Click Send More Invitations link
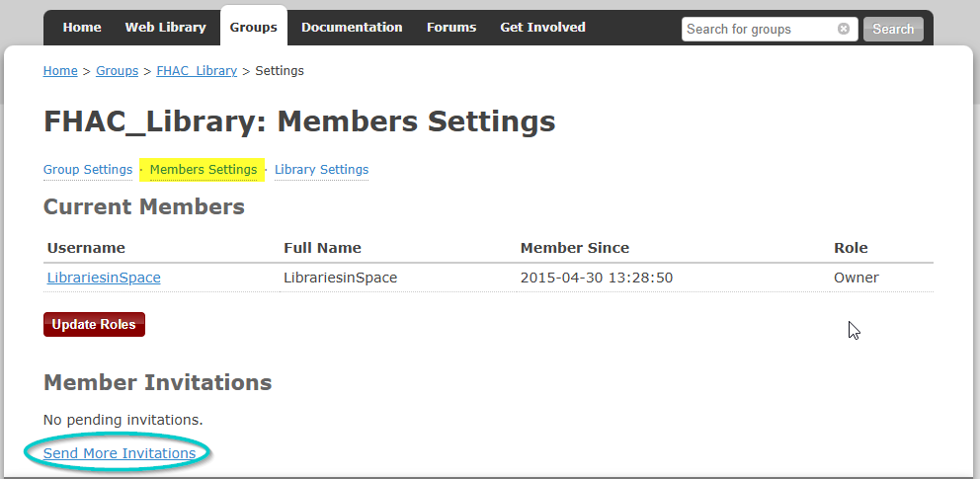 pyautogui.click(x=120, y=453)
